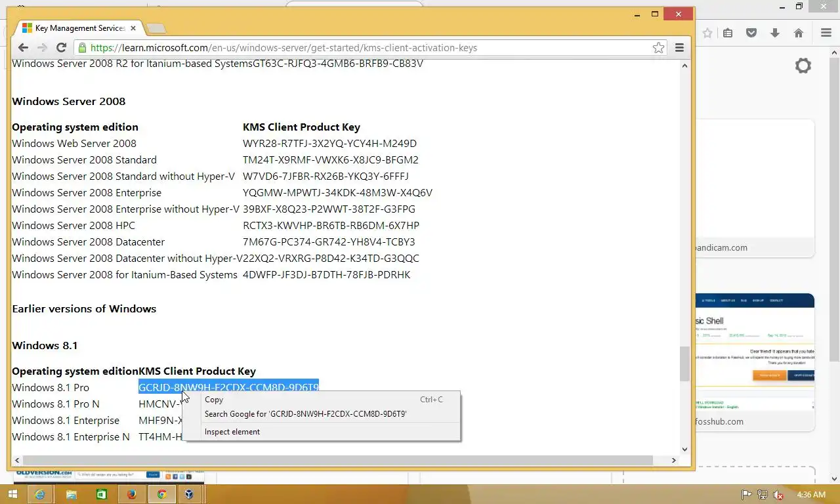The height and width of the screenshot is (504, 840).
Task: Choose Inspect element from context menu
Action: click(x=322, y=432)
